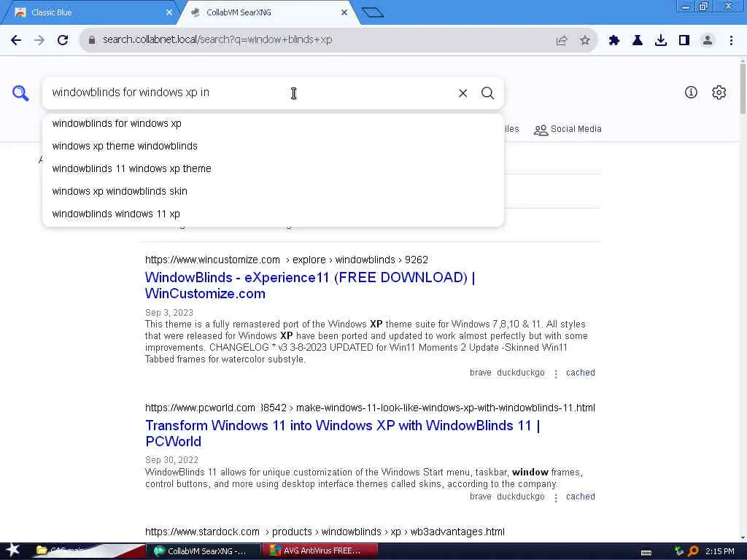Choose suggestion 'windowblinds 11 windows xp theme'
The image size is (747, 560).
click(273, 169)
